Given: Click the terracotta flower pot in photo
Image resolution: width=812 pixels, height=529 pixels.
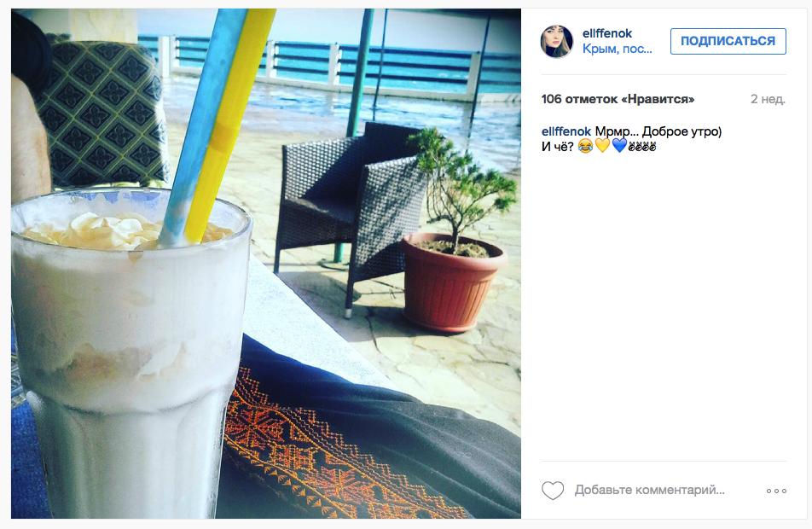Looking at the screenshot, I should point(450,282).
